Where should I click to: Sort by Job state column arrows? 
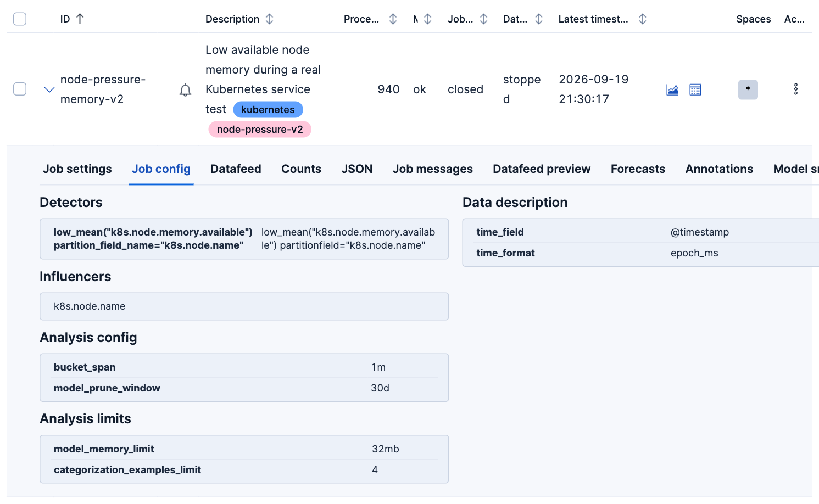[483, 19]
